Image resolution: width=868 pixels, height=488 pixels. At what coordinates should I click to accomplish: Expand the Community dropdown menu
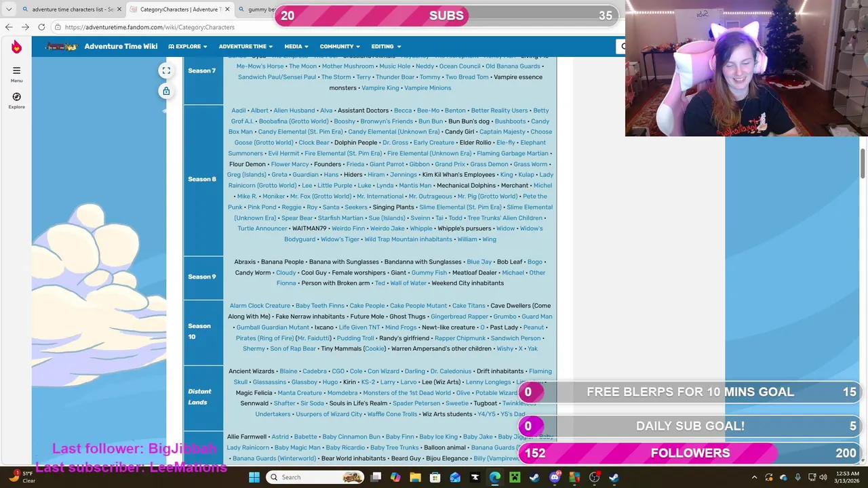click(x=340, y=46)
